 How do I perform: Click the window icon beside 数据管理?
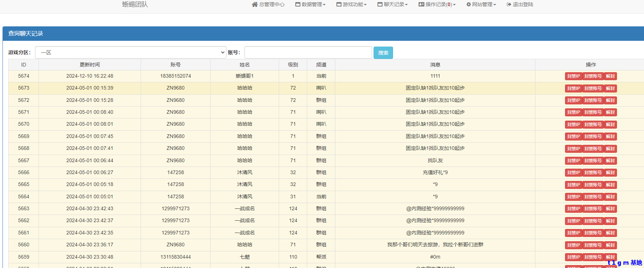point(298,5)
